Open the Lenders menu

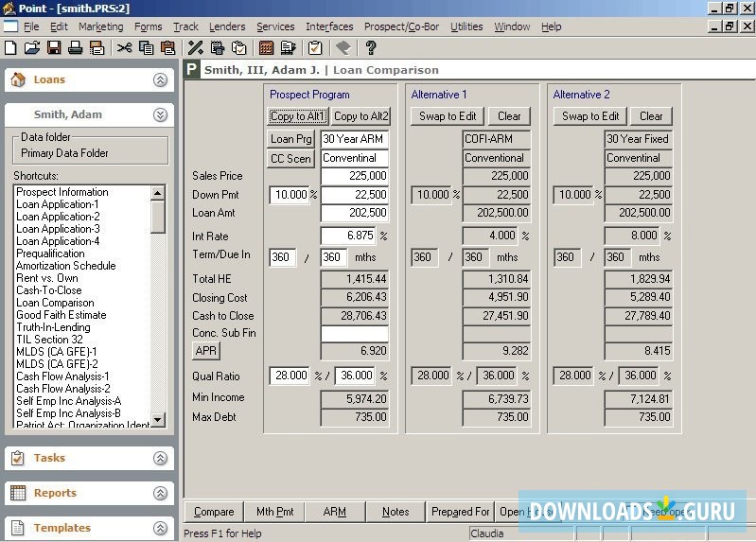[x=227, y=26]
